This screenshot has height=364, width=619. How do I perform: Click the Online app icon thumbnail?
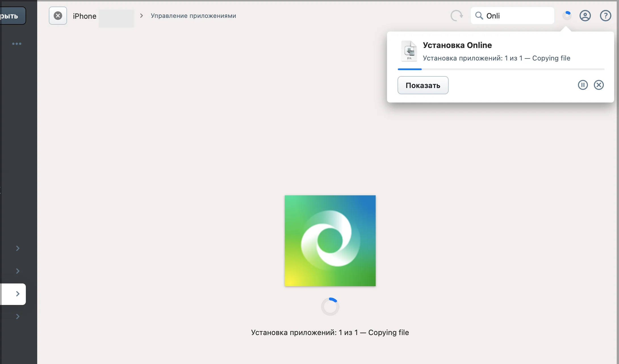(330, 241)
